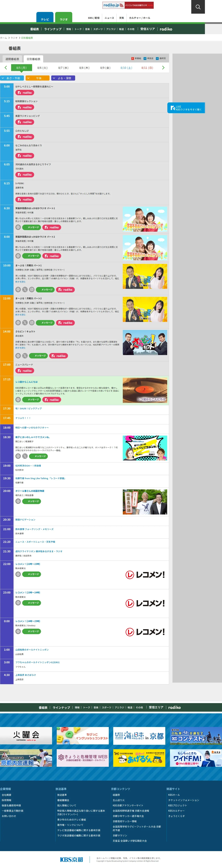Collapse the よる・深夜 section
This screenshot has width=222, height=868.
click(63, 78)
